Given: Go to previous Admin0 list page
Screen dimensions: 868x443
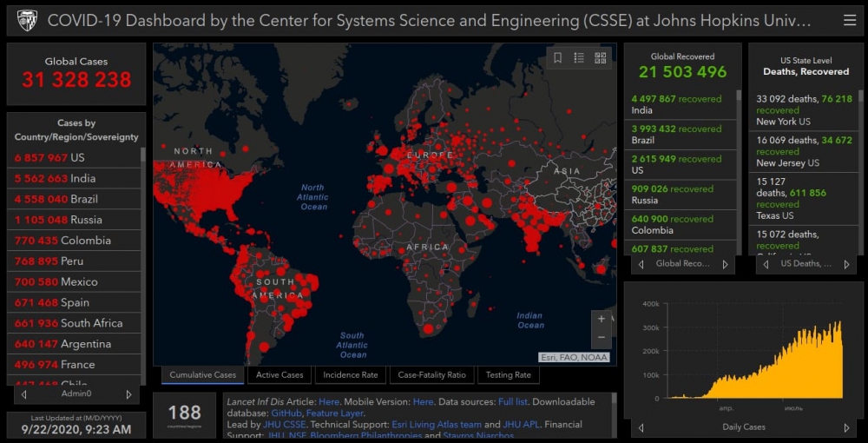Looking at the screenshot, I should coord(24,394).
